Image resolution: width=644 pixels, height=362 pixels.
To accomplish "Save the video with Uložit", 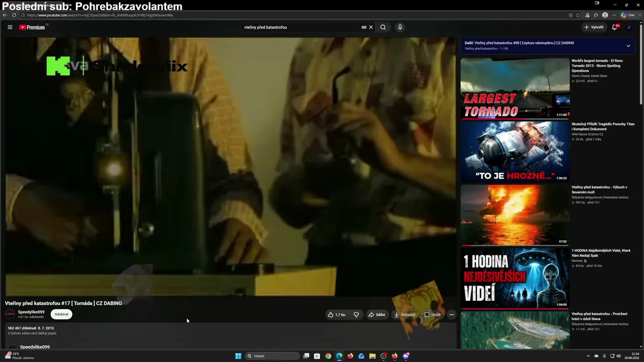I will 432,315.
